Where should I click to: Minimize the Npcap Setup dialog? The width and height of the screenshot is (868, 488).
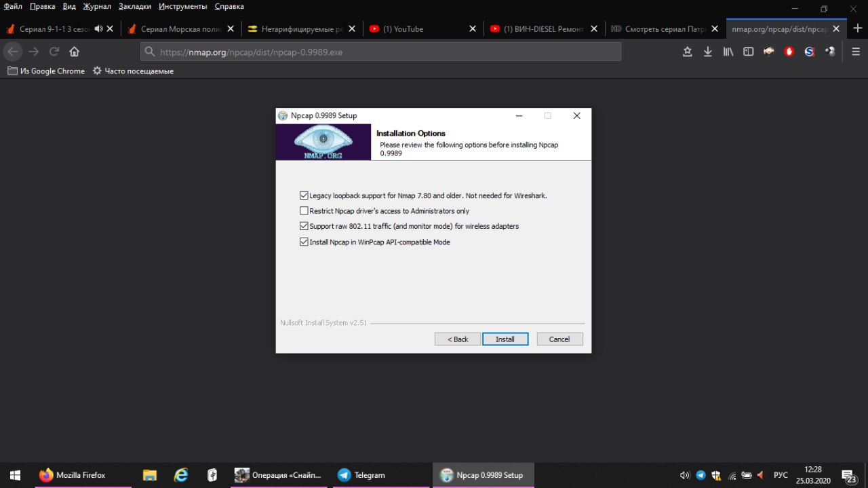(x=519, y=115)
